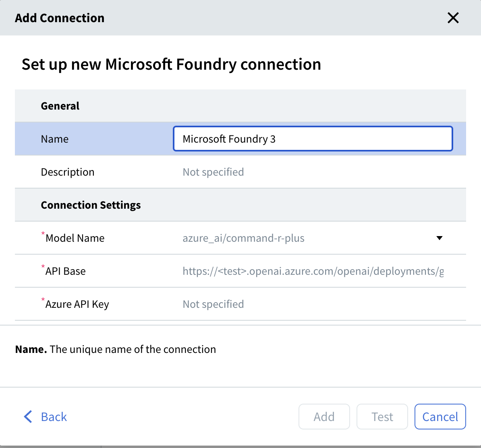Screen dimensions: 481x448
Task: Select the Model Name row label
Action: [75, 238]
